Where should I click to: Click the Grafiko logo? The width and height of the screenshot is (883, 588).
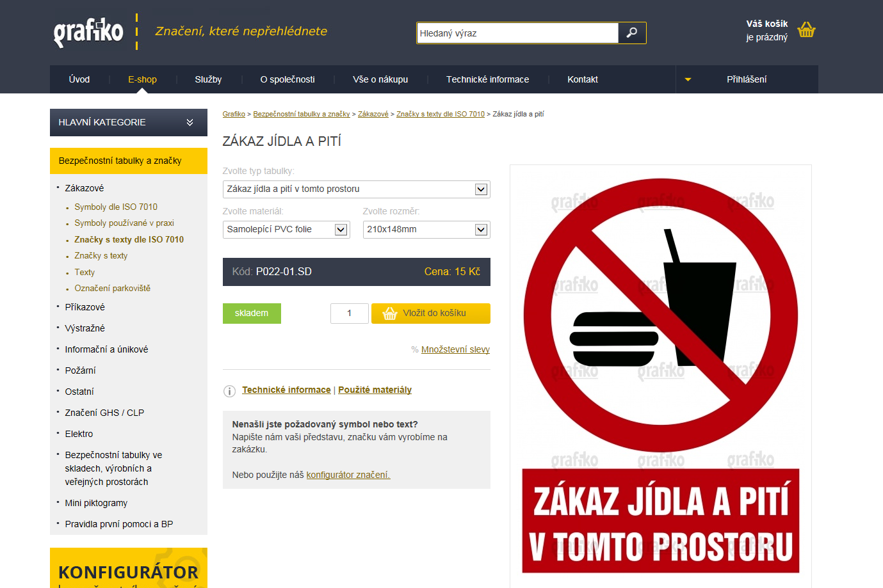pos(88,32)
